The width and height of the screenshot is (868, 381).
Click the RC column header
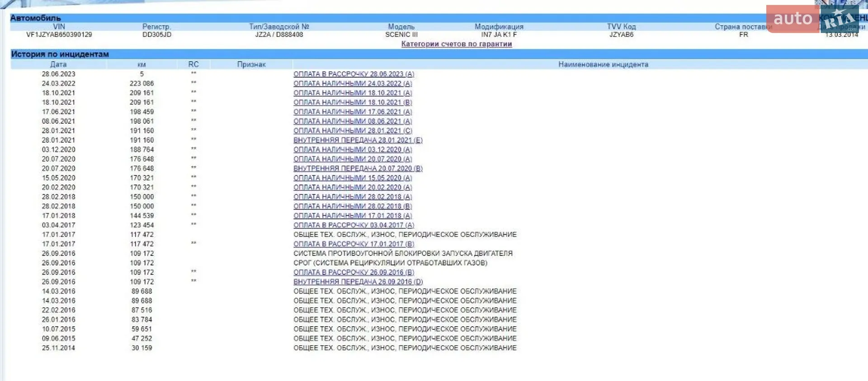pyautogui.click(x=193, y=65)
